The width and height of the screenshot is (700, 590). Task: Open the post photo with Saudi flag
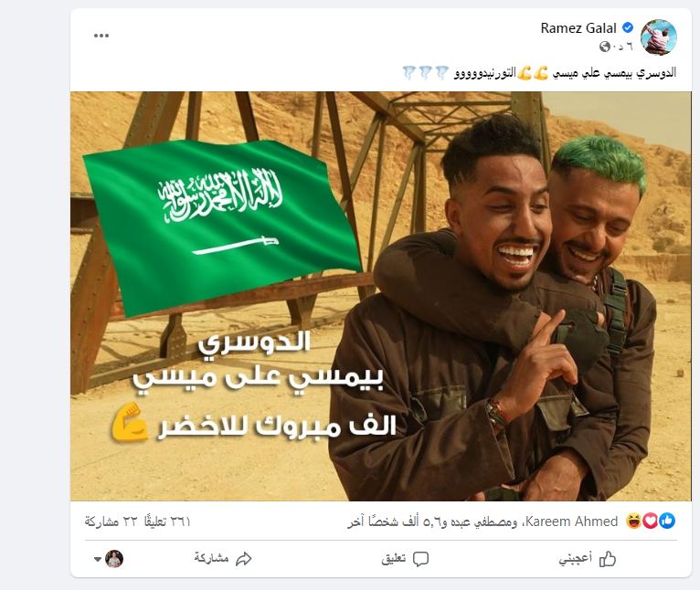pos(381,296)
